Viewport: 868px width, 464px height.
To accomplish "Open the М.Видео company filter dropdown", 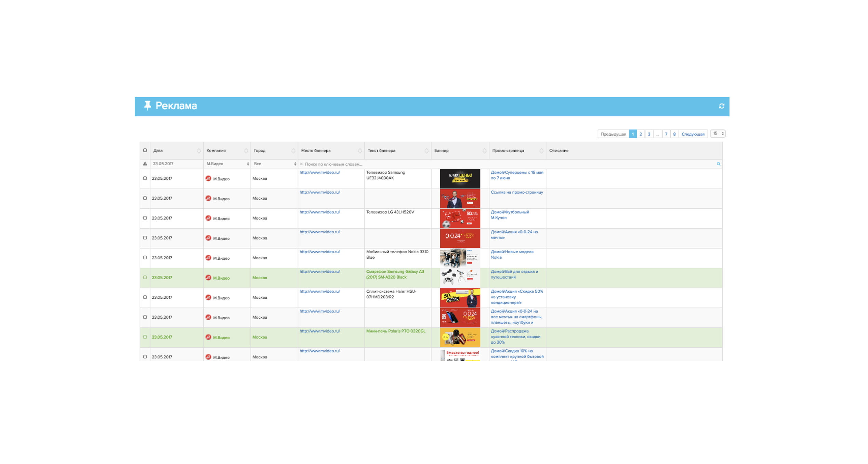I will pyautogui.click(x=227, y=164).
